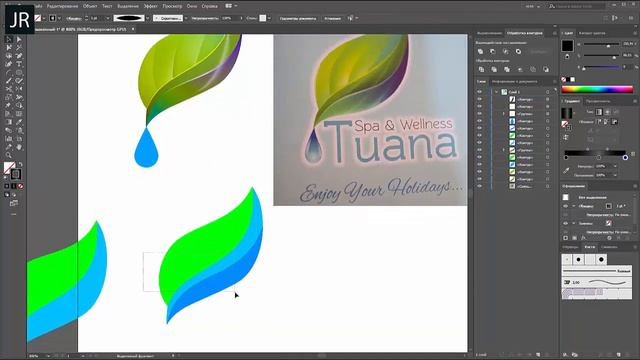The width and height of the screenshot is (640, 360).
Task: Click Crop pathfinder icon
Action: 520,70
